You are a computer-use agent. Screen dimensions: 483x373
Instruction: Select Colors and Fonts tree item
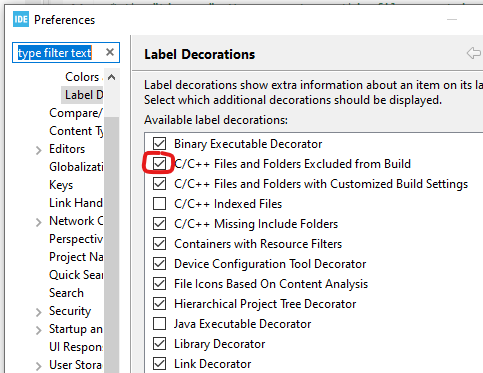[x=84, y=77]
